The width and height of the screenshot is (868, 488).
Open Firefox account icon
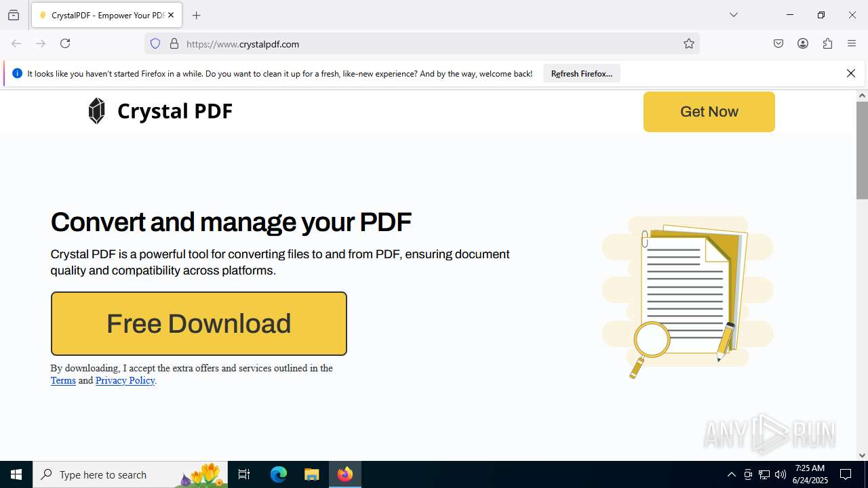(x=803, y=43)
